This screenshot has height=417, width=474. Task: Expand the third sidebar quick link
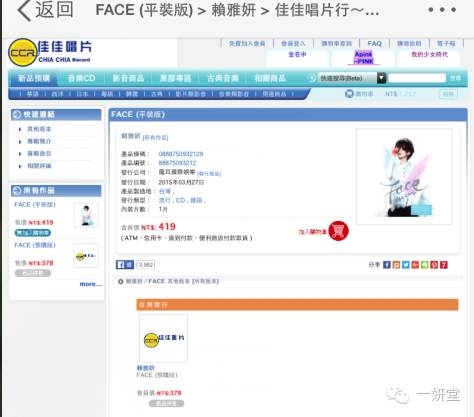[39, 154]
